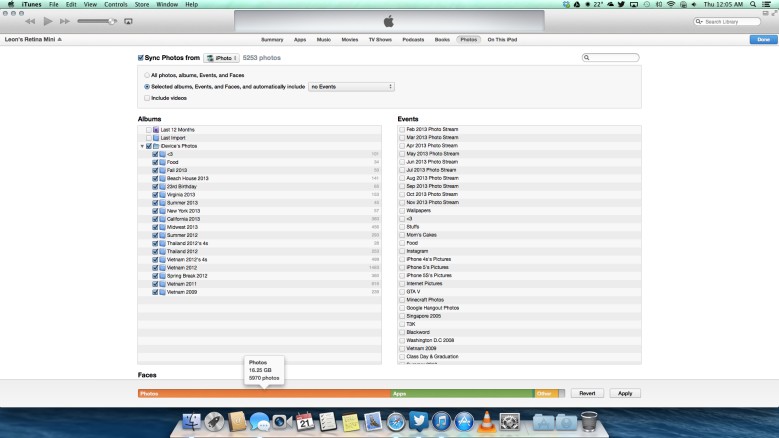Select the Selected albums, Events, and Faces option

[x=147, y=86]
